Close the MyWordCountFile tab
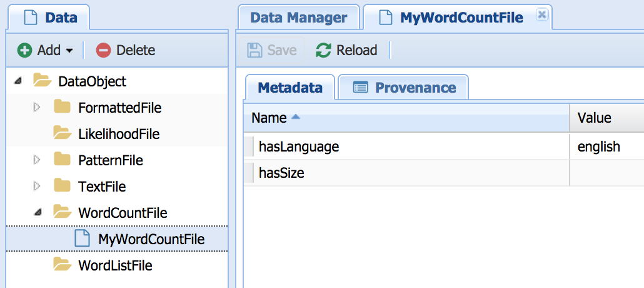This screenshot has width=644, height=288. click(542, 15)
